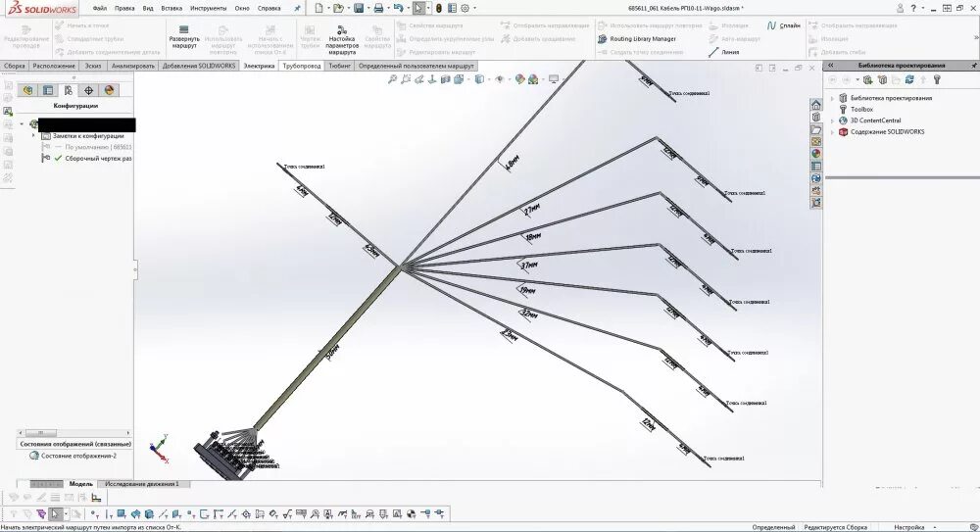Switch to the Электрика tab

tap(259, 66)
